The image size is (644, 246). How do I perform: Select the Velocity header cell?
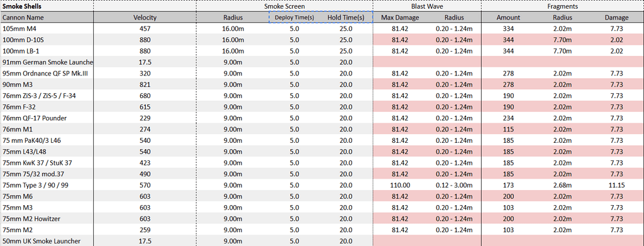[145, 17]
